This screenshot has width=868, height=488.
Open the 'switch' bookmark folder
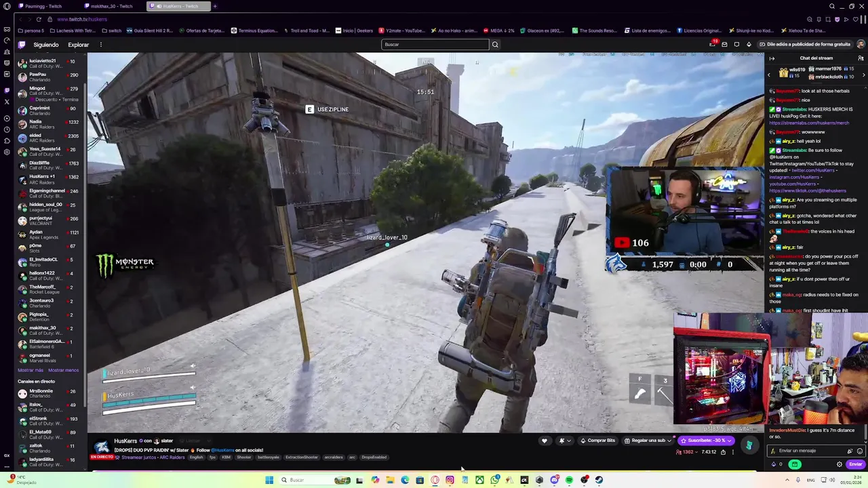112,30
